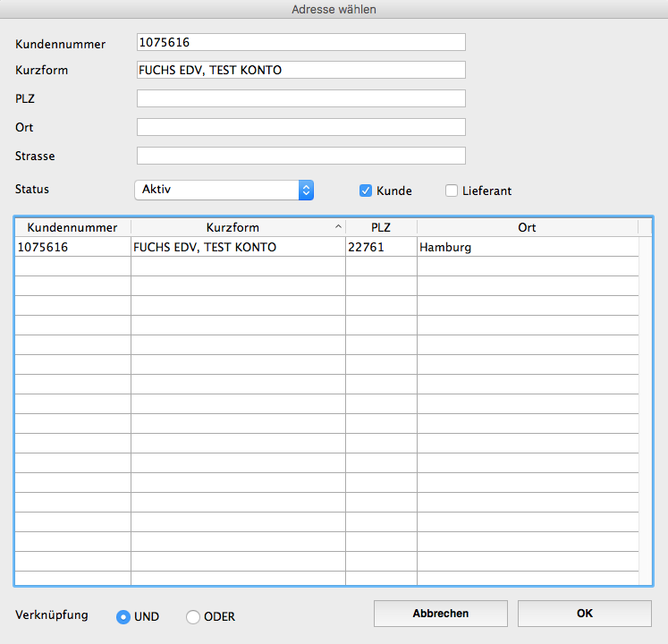Open the Status dropdown showing Aktiv
Viewport: 668px width, 644px height.
click(224, 190)
